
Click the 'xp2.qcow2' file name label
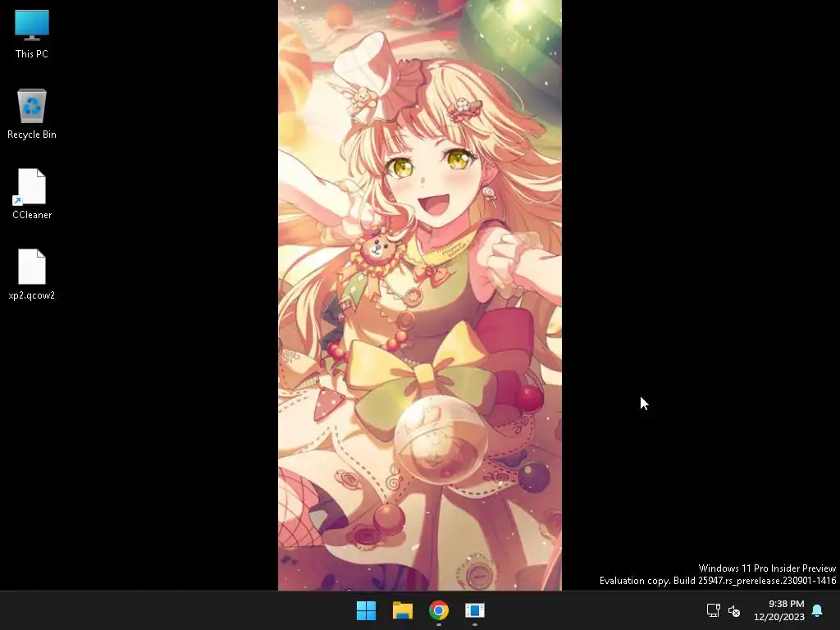pos(32,295)
